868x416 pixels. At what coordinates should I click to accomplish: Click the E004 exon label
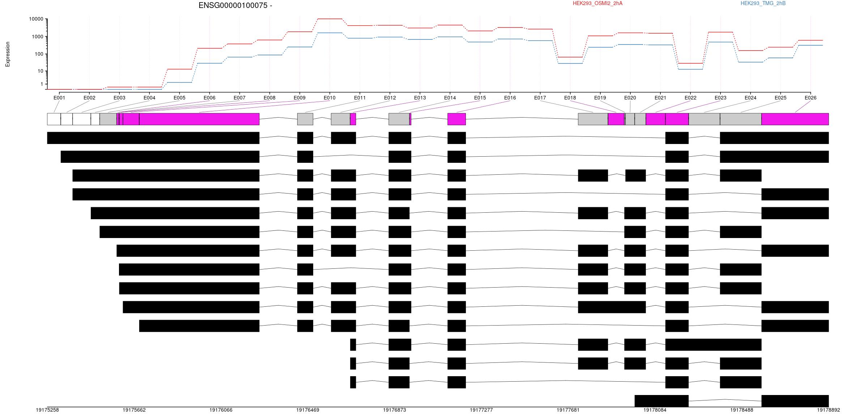[149, 98]
